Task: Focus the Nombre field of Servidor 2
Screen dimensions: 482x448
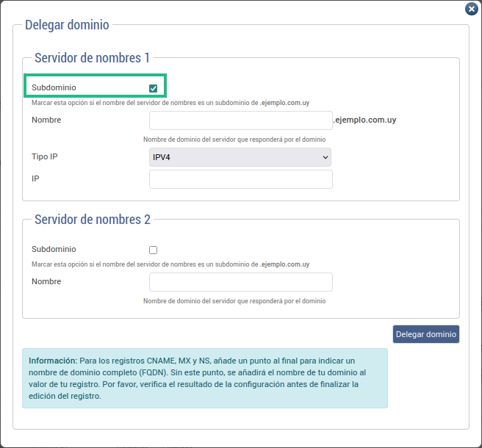Action: click(x=240, y=282)
